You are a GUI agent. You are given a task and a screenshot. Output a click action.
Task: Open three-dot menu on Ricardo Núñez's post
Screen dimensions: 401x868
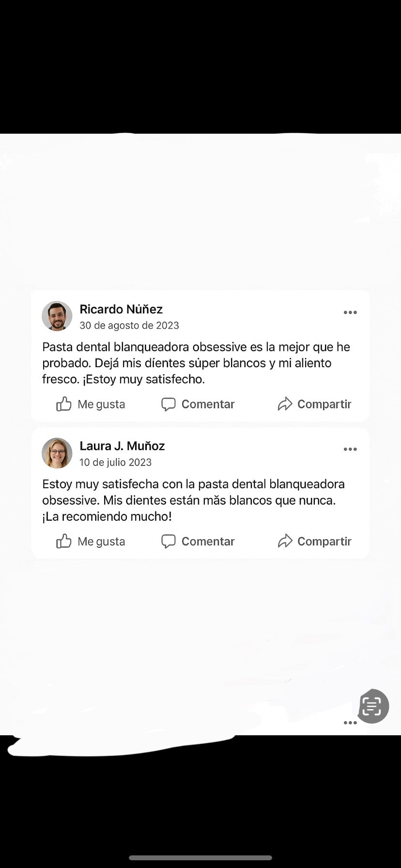(350, 312)
